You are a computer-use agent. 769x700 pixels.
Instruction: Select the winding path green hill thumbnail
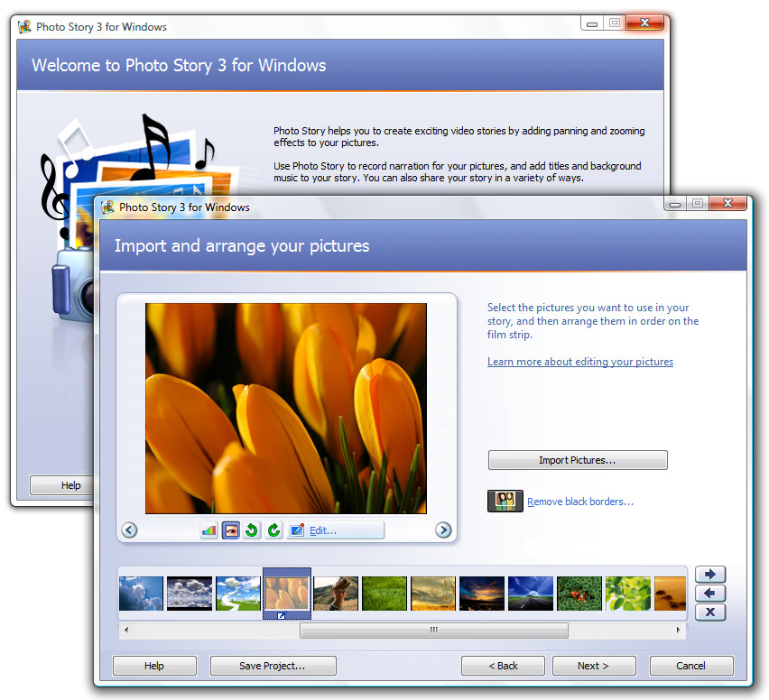238,594
